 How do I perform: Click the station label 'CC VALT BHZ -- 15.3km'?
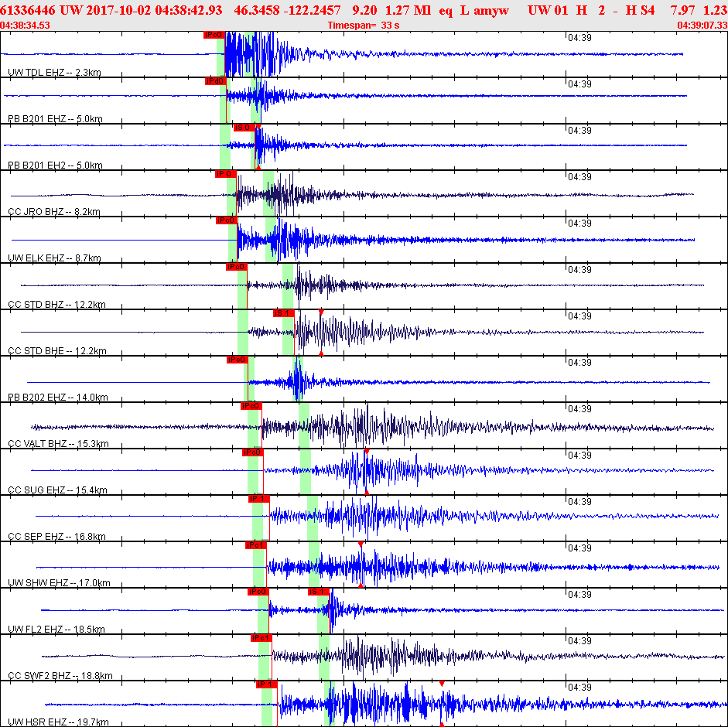pyautogui.click(x=59, y=444)
